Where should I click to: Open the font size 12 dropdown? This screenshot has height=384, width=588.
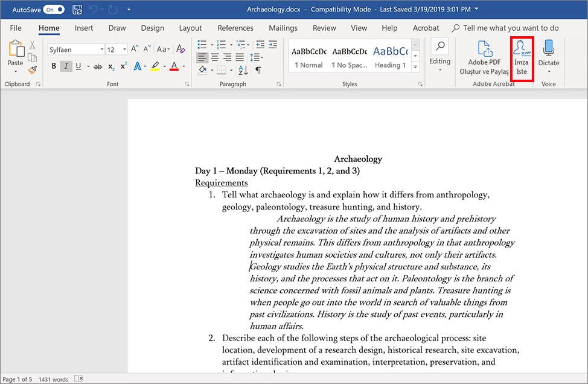pos(124,49)
